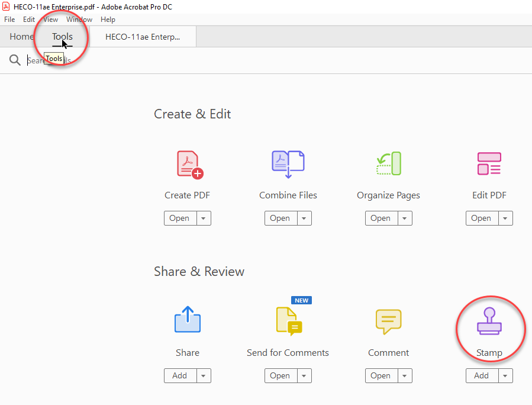Open the Edit menu
Viewport: 532px width, 405px height.
click(29, 20)
